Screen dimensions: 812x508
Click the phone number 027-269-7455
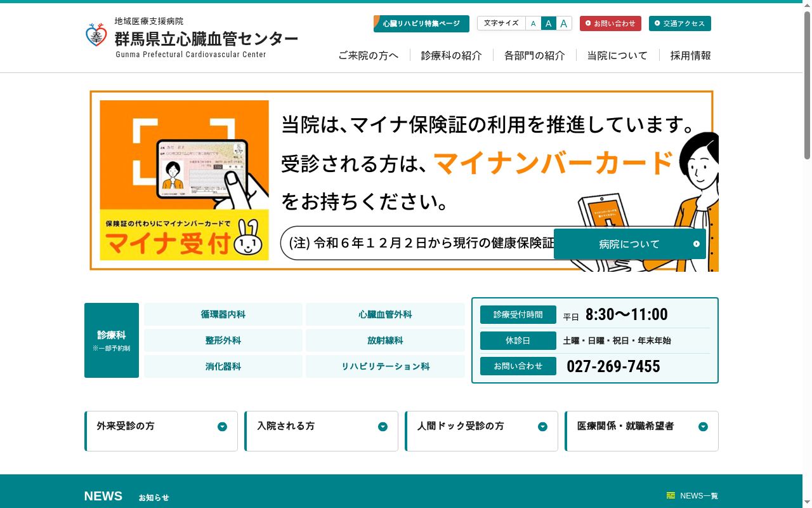pos(613,366)
